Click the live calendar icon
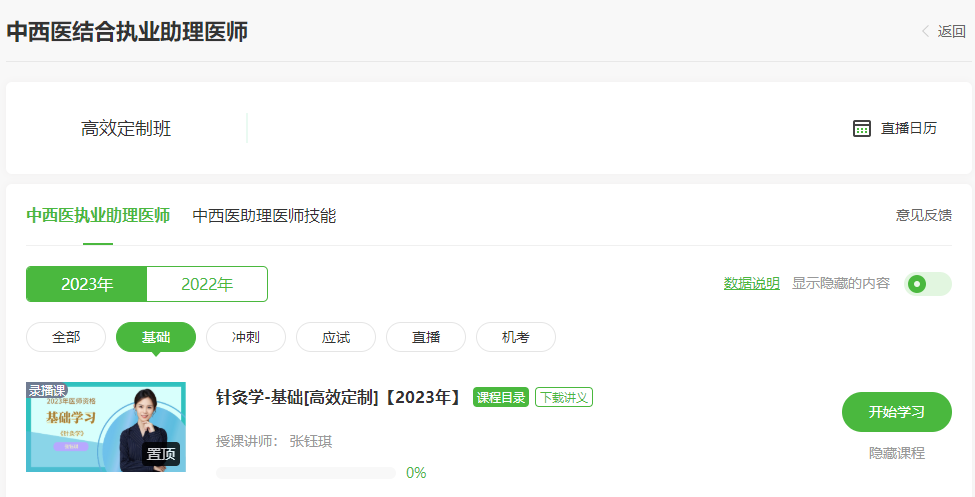The width and height of the screenshot is (975, 497). click(x=862, y=128)
